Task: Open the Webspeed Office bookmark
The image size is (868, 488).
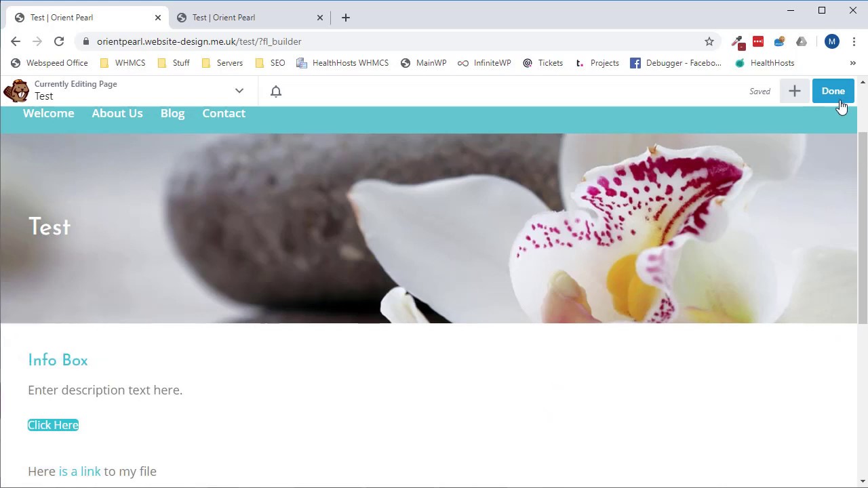Action: click(50, 63)
